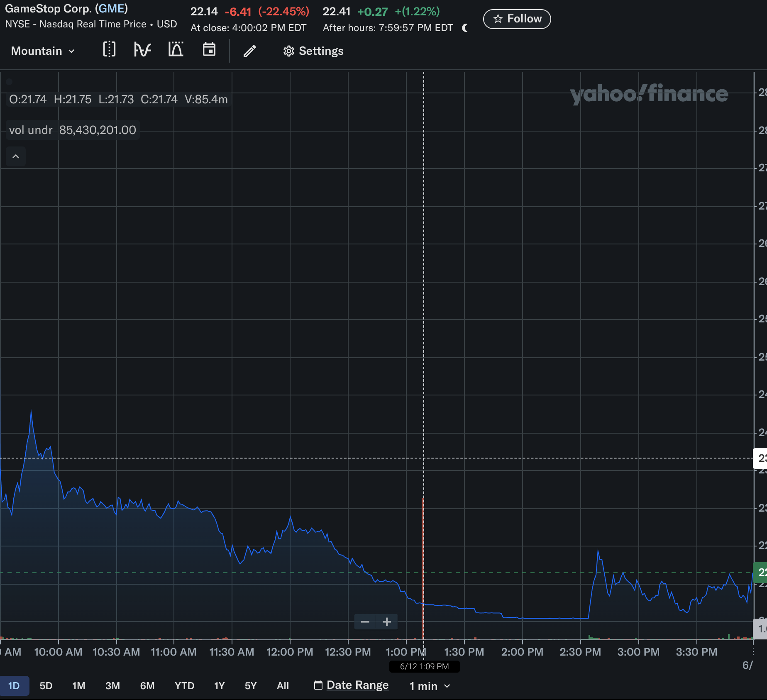The height and width of the screenshot is (700, 767).
Task: Select the 1Y range tab
Action: point(219,685)
